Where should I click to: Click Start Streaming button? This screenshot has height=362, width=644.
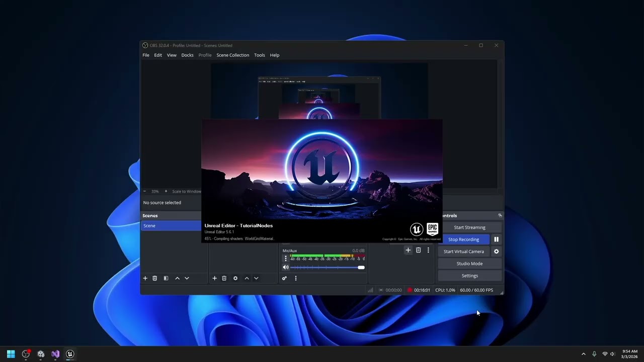click(x=469, y=227)
